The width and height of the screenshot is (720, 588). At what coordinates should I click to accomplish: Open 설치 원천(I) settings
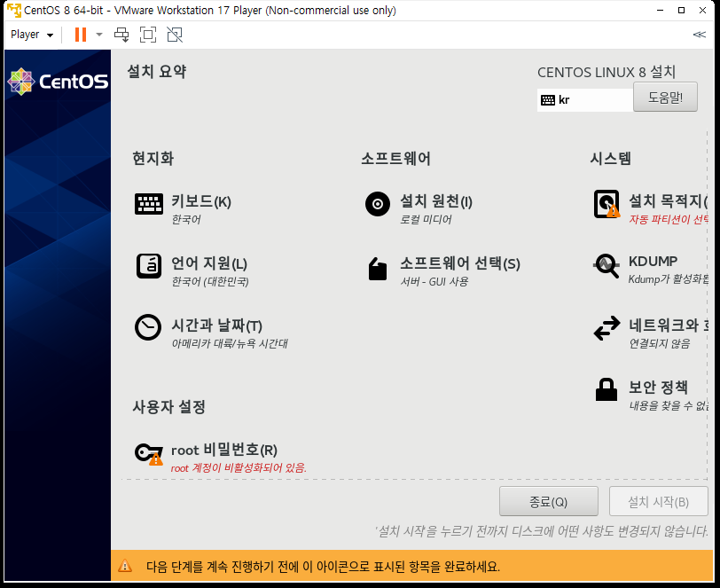(435, 201)
